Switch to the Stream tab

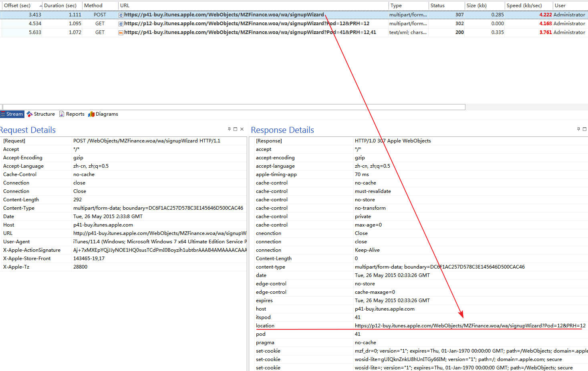point(12,114)
